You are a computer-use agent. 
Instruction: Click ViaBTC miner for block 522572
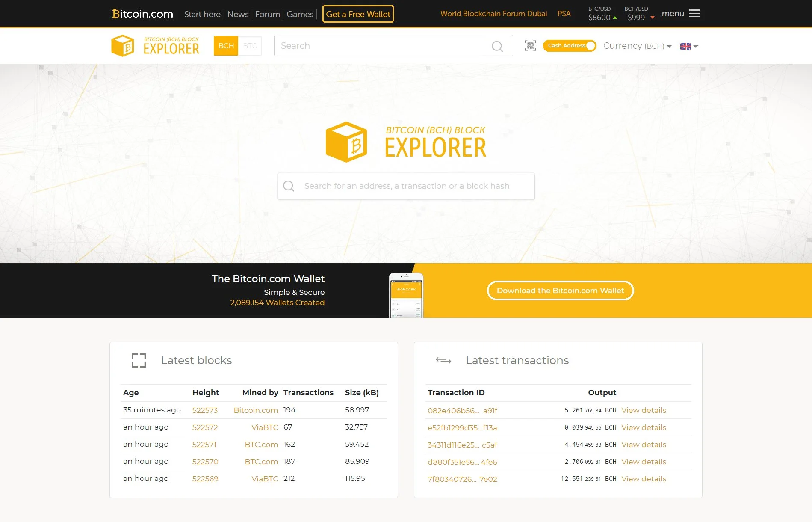pos(265,427)
